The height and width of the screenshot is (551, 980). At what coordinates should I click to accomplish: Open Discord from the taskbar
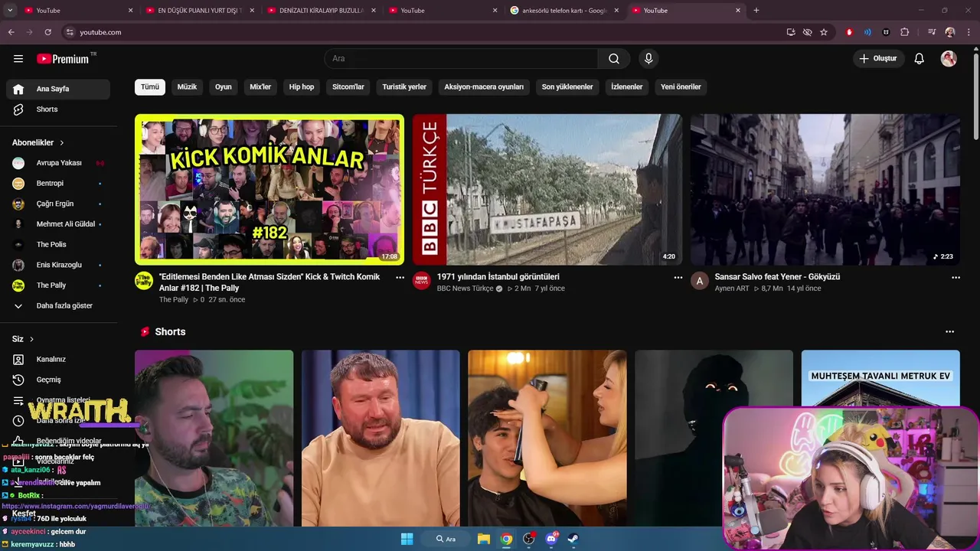(x=551, y=539)
